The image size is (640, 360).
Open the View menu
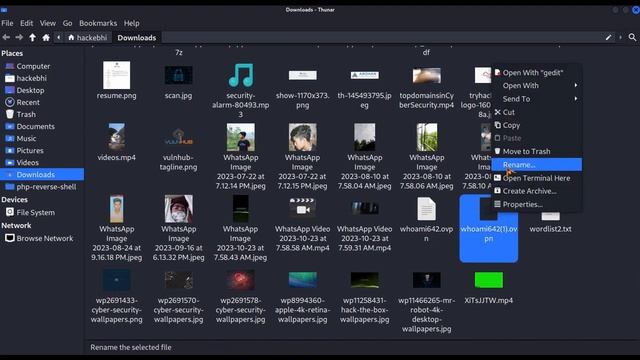(48, 23)
